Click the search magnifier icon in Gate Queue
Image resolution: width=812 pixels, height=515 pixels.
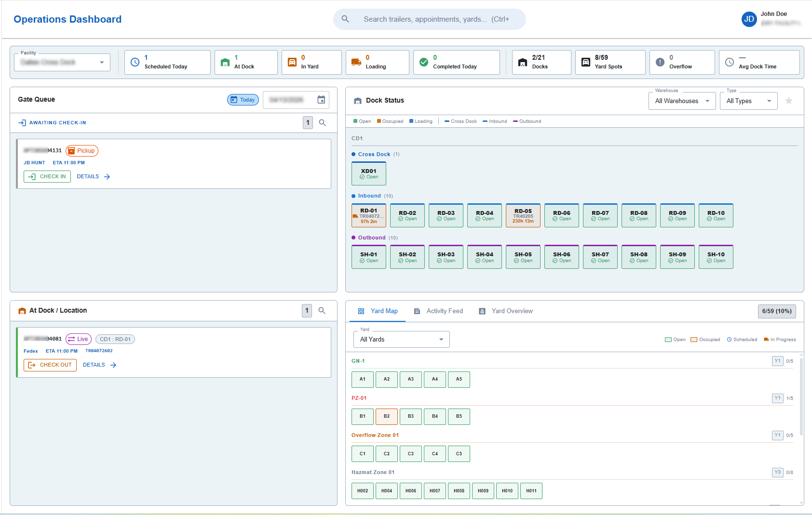pyautogui.click(x=322, y=122)
